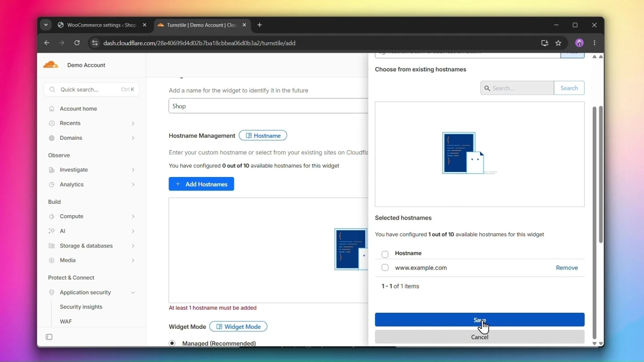Screen dimensions: 644x362
Task: Open Account home in sidebar
Action: 78,109
